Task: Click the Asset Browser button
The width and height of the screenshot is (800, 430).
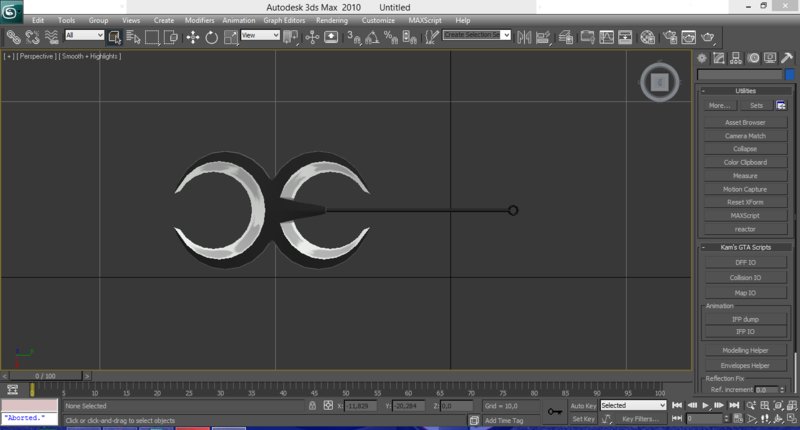Action: 745,122
